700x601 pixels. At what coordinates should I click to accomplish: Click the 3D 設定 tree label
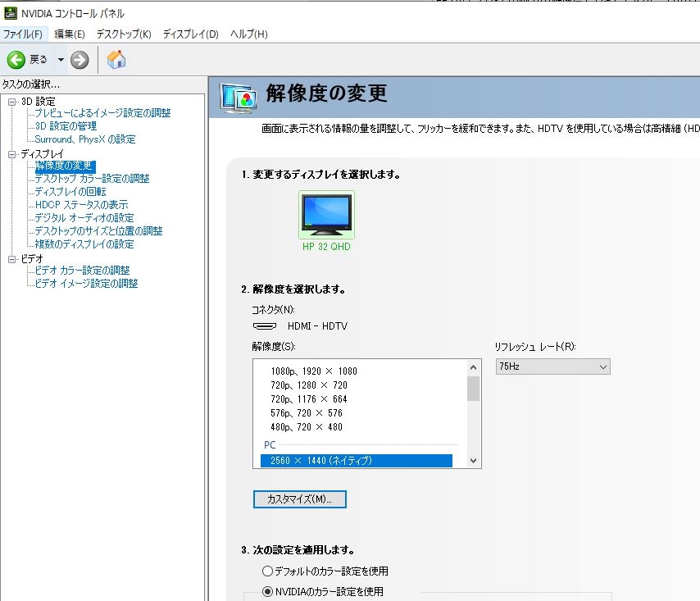39,102
